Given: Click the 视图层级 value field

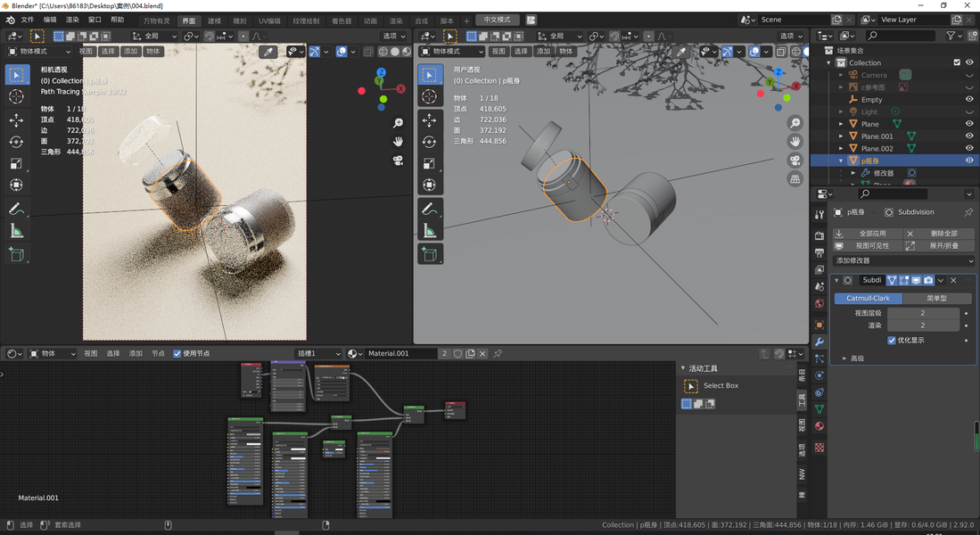Looking at the screenshot, I should coord(923,313).
